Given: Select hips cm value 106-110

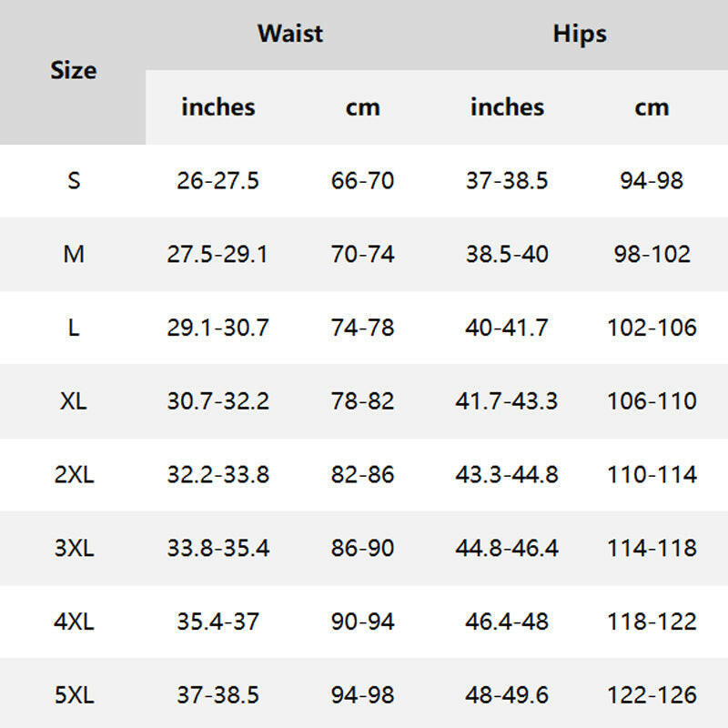Looking at the screenshot, I should tap(652, 401).
